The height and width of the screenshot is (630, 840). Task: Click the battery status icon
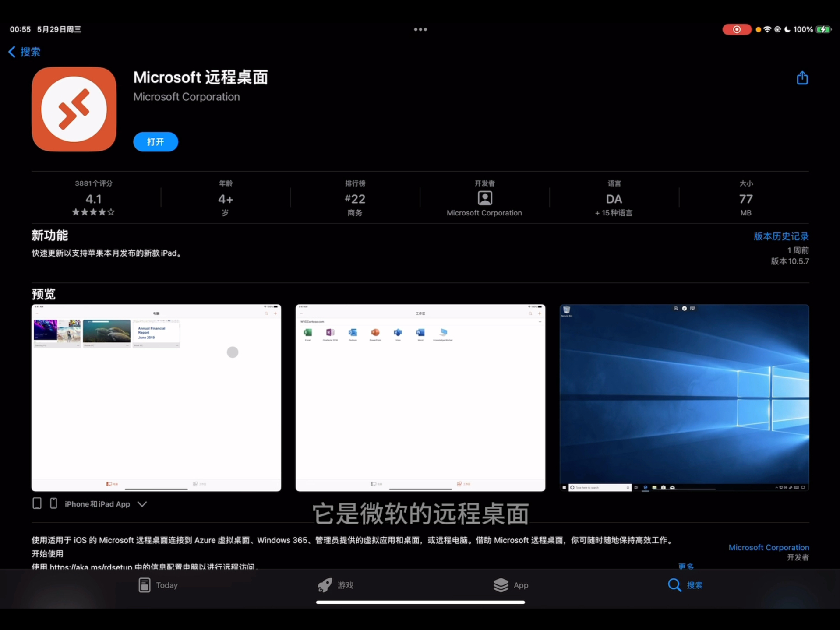click(823, 29)
